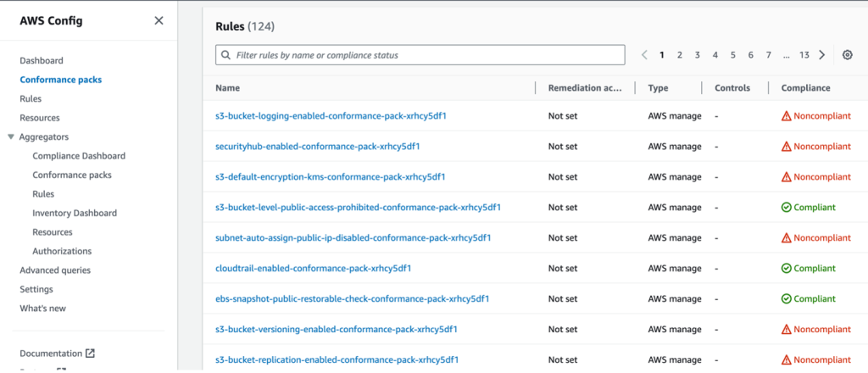Screen dimensions: 868x373
Task: Click 'Compliant' text in ebs-snapshot-public-restorable-check row
Action: click(815, 299)
